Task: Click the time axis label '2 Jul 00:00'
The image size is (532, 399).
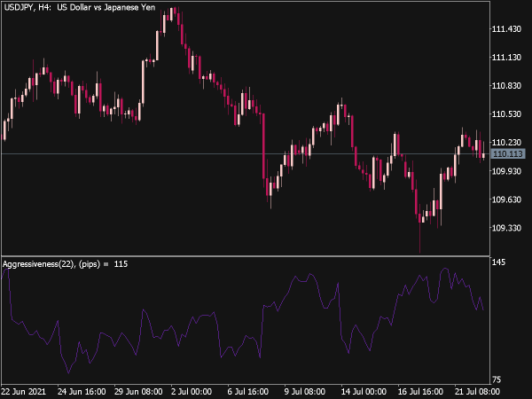Action: coord(192,392)
